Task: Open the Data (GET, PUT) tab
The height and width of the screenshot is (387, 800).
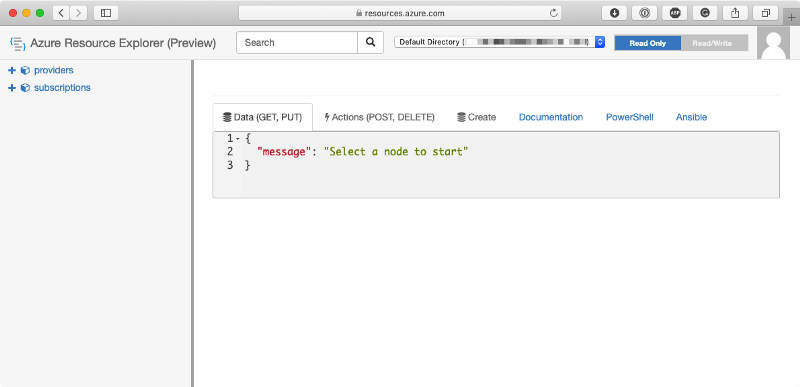Action: pos(263,117)
